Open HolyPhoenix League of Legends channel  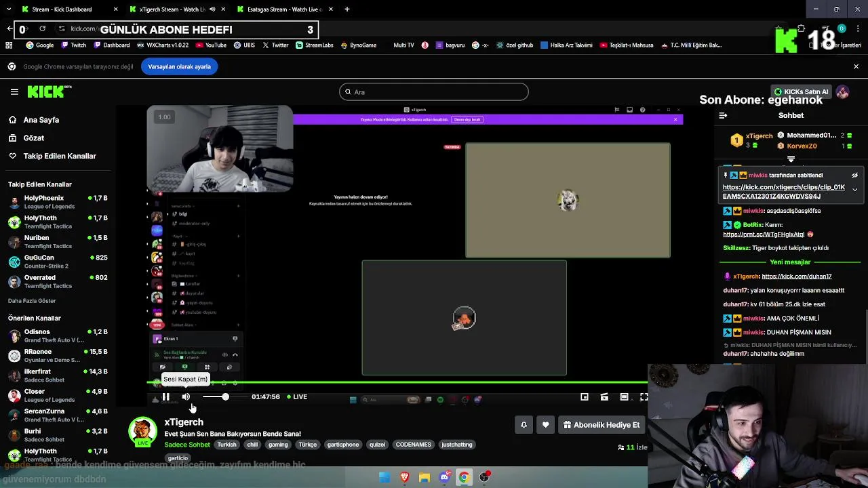[58, 202]
